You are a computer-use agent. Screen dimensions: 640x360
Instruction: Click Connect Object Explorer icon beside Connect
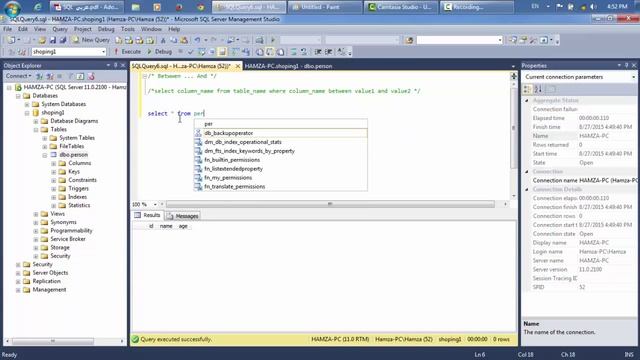39,76
